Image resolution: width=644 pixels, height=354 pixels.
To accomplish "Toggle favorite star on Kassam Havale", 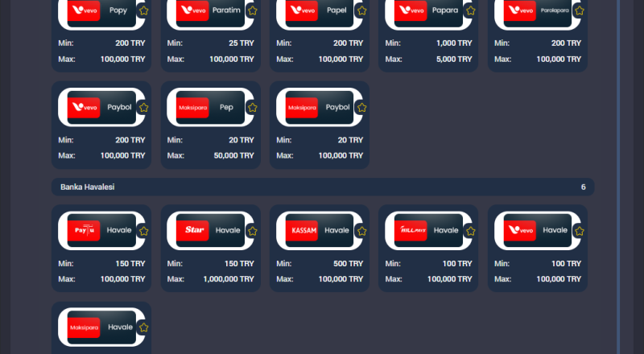I will tap(361, 231).
